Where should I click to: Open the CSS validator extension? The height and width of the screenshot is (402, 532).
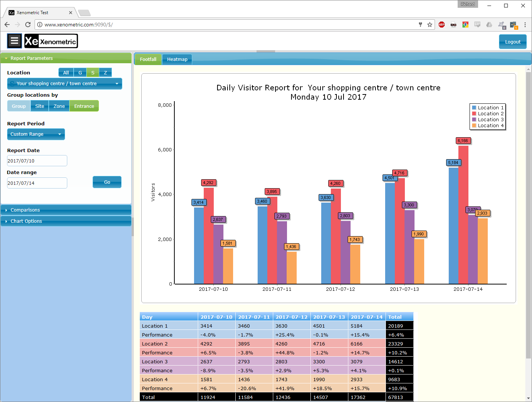pos(477,25)
